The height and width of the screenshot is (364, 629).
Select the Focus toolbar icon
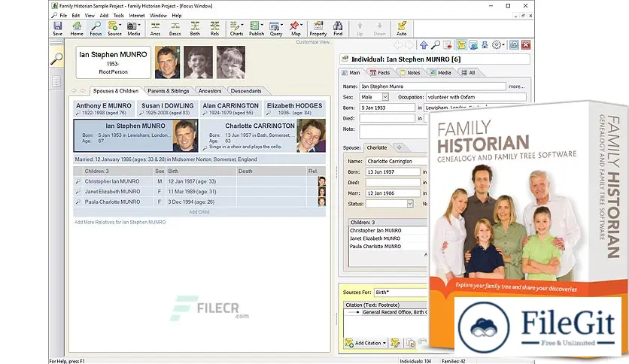[x=96, y=29]
